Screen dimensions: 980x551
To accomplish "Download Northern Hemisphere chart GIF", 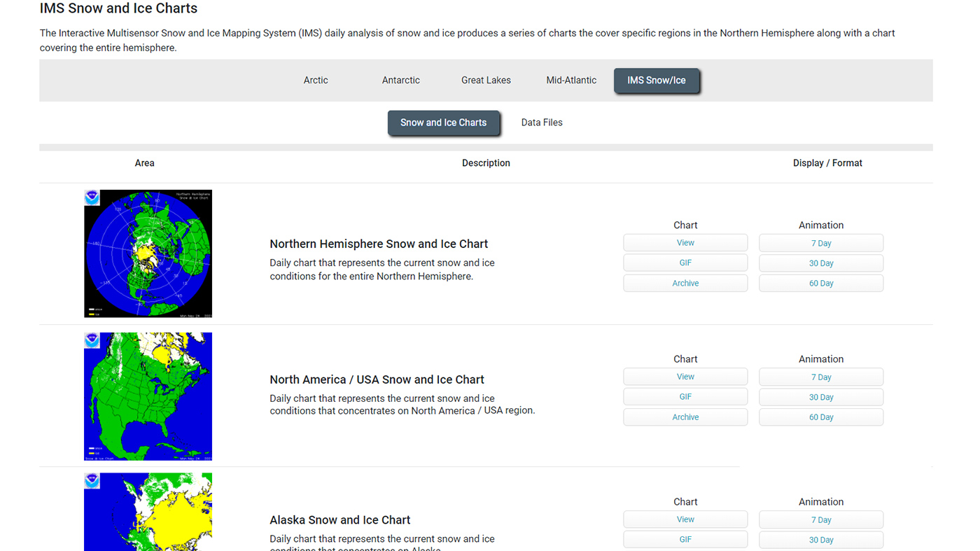I will pyautogui.click(x=685, y=263).
